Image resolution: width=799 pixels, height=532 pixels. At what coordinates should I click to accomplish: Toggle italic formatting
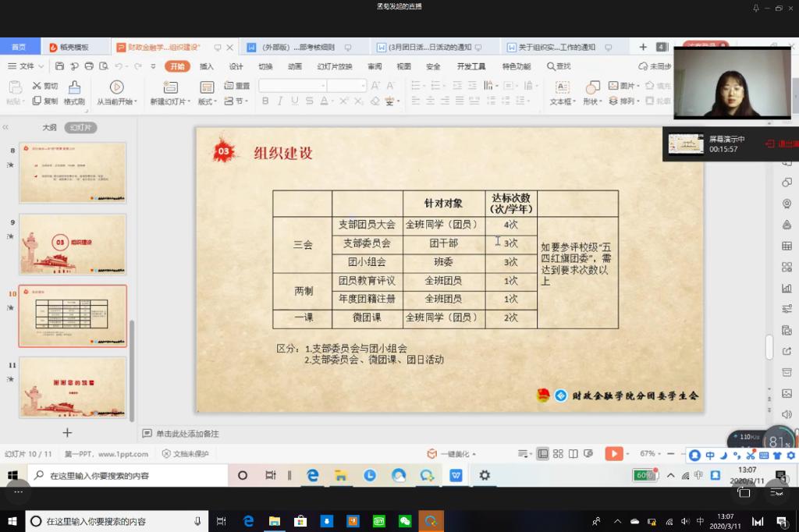click(x=280, y=101)
